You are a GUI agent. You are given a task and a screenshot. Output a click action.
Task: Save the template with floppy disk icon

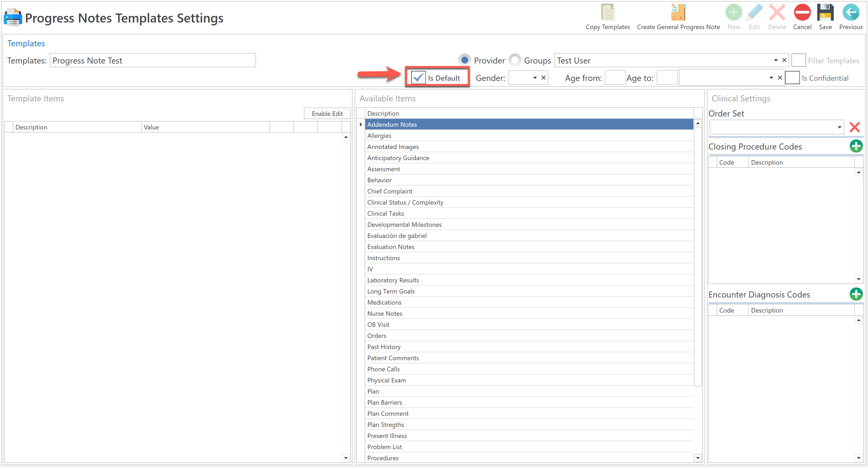pyautogui.click(x=825, y=13)
